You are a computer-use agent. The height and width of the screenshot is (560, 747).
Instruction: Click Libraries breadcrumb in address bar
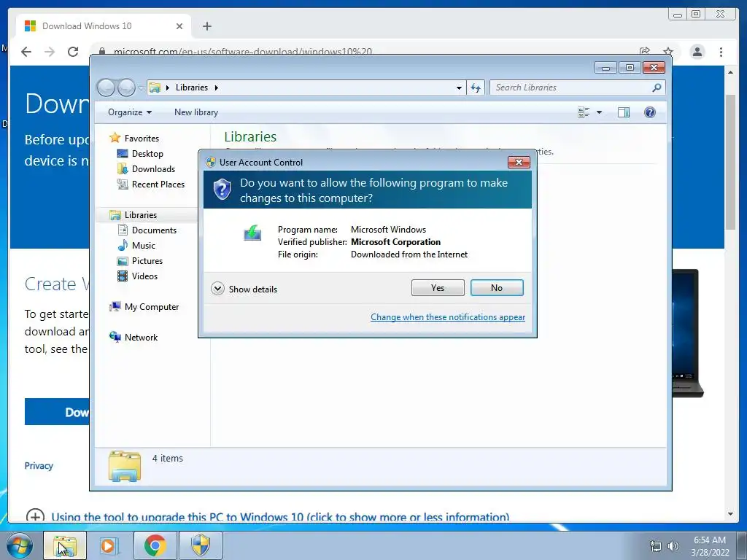coord(192,87)
